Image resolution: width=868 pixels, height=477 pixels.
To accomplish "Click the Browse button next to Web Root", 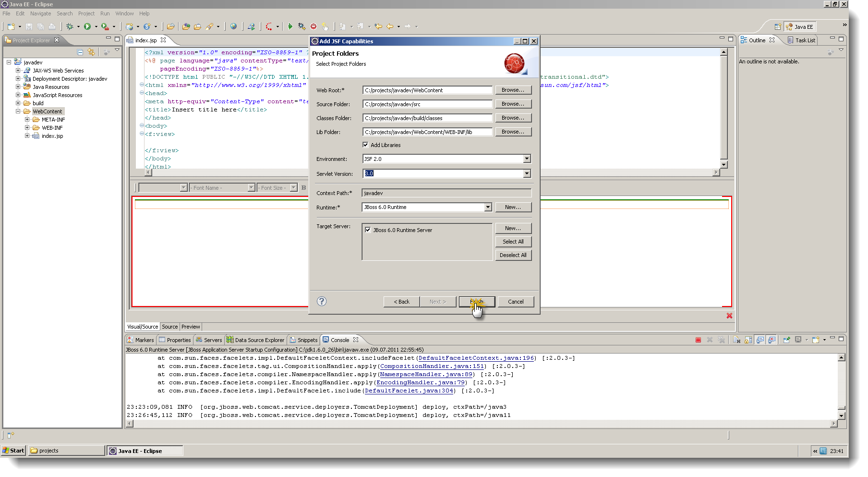I will tap(513, 90).
